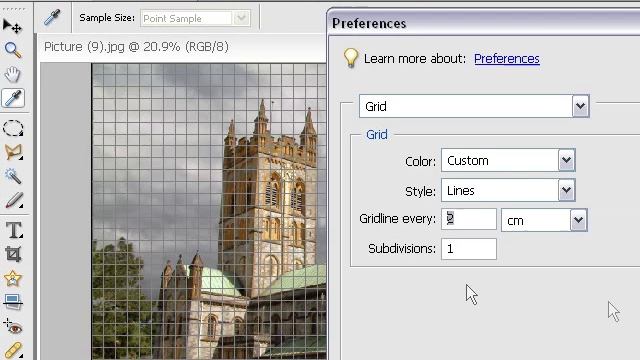The width and height of the screenshot is (640, 360).
Task: Select the Elliptical Marquee tool
Action: tap(13, 128)
